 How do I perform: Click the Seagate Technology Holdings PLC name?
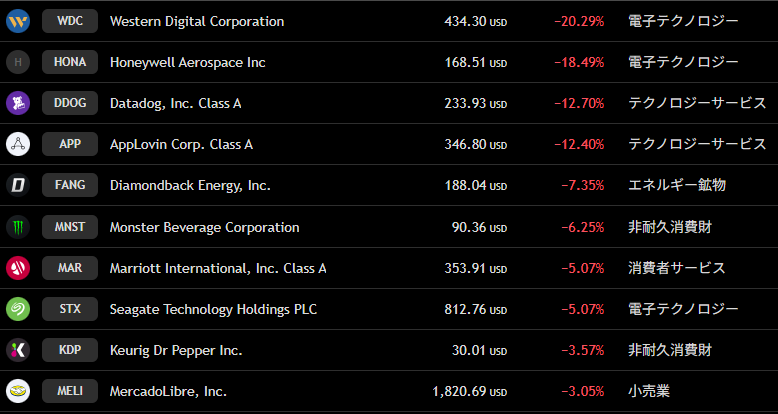click(213, 310)
